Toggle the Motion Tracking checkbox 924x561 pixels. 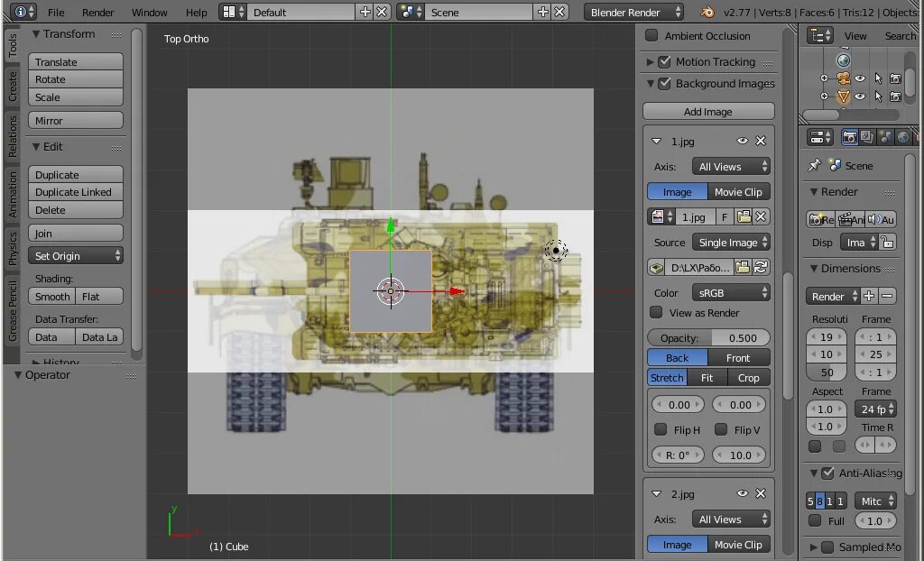coord(665,61)
